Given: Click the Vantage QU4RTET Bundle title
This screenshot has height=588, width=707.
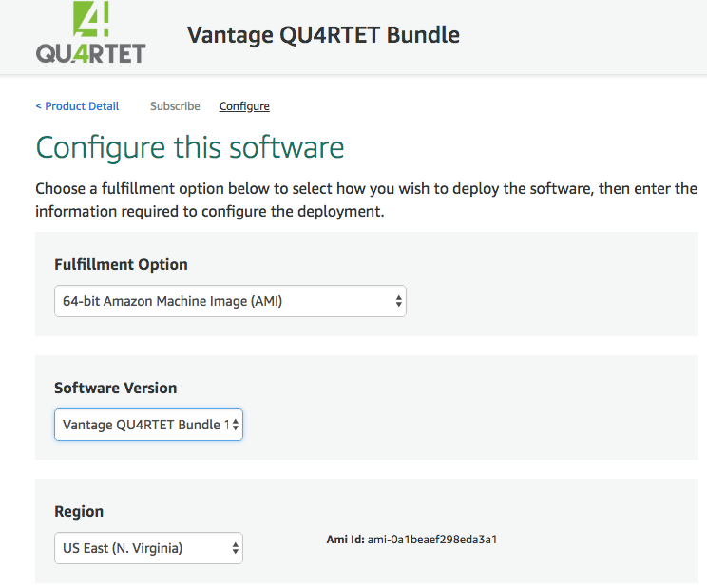Looking at the screenshot, I should (323, 35).
